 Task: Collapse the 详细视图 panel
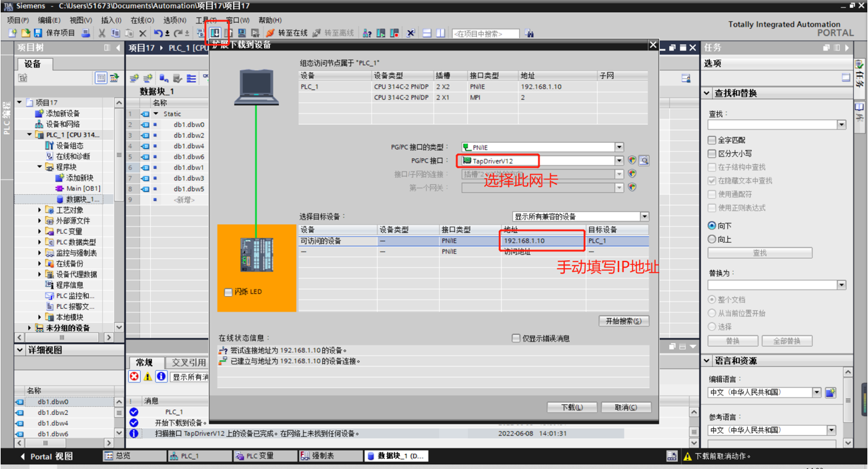[x=19, y=350]
